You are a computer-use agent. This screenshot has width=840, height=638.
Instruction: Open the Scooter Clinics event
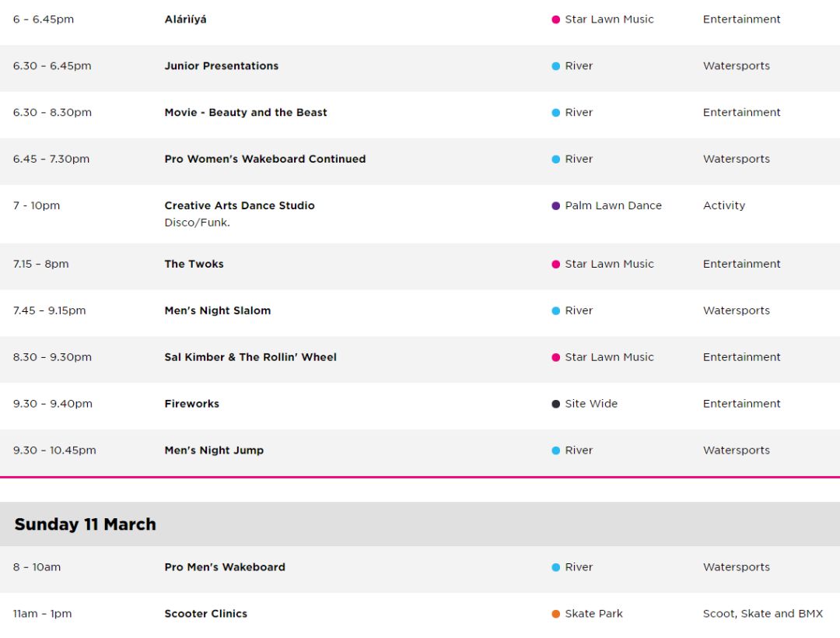205,614
